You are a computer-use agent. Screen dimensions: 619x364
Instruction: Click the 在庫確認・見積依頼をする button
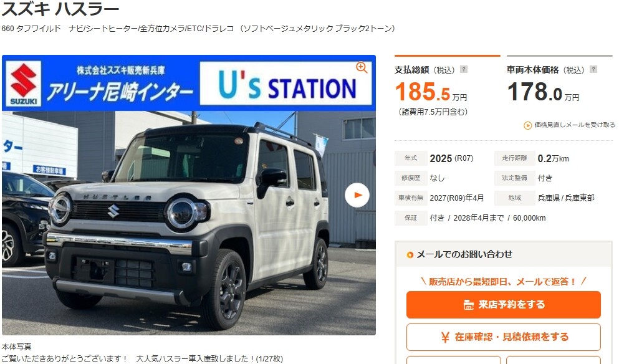503,337
